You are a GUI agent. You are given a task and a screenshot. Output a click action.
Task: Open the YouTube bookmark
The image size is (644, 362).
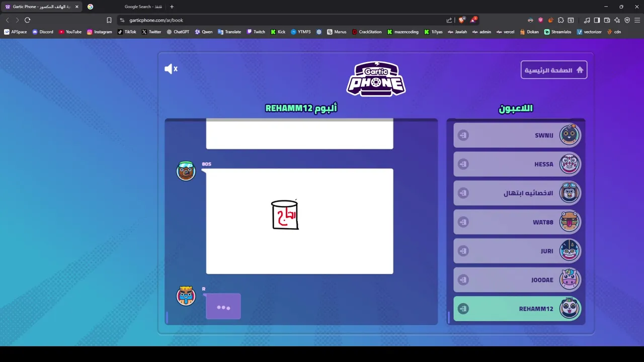[70, 32]
